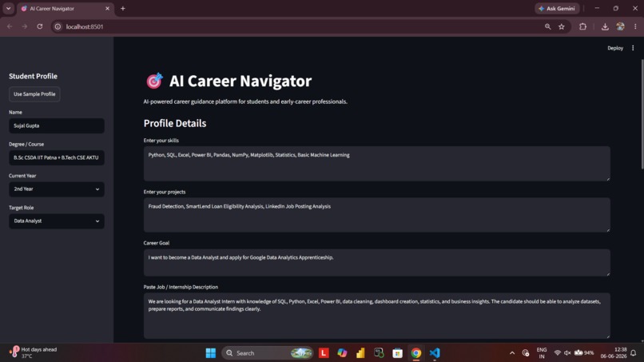Open the browser downloads icon

point(605,26)
